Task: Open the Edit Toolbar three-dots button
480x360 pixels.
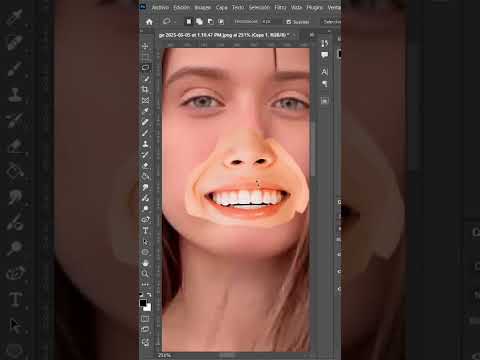Action: click(145, 284)
